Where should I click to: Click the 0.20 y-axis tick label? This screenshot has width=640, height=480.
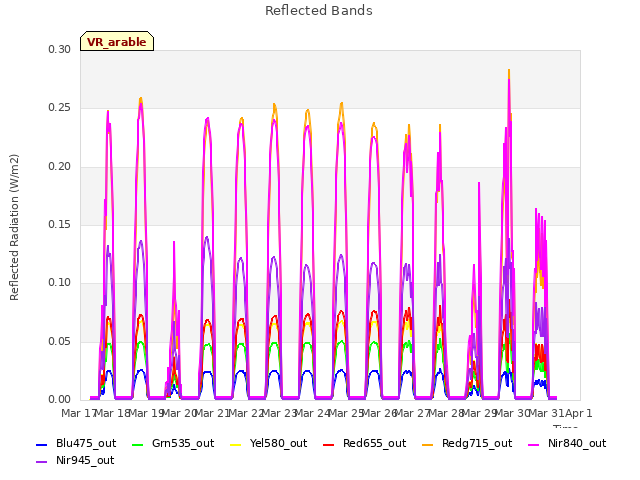(60, 167)
